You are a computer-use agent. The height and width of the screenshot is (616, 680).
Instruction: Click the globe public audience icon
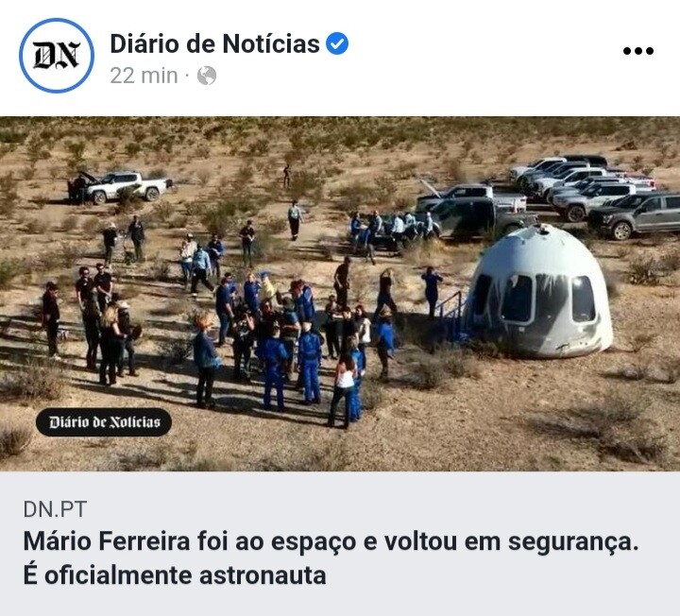point(207,76)
